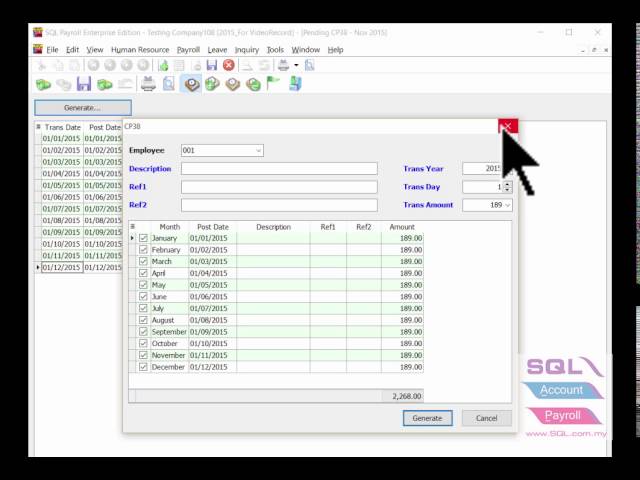
Task: Click the preview document icon in second toolbar
Action: (x=169, y=84)
